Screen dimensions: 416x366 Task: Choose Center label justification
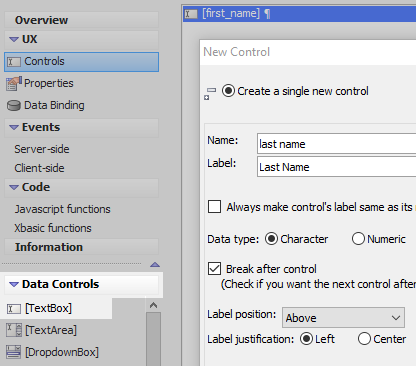pyautogui.click(x=364, y=339)
